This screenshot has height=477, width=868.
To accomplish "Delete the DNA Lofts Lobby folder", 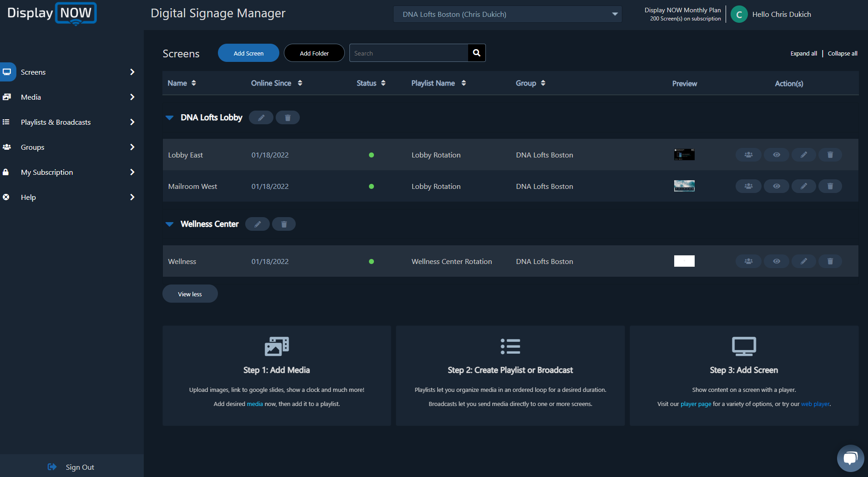I will 288,117.
